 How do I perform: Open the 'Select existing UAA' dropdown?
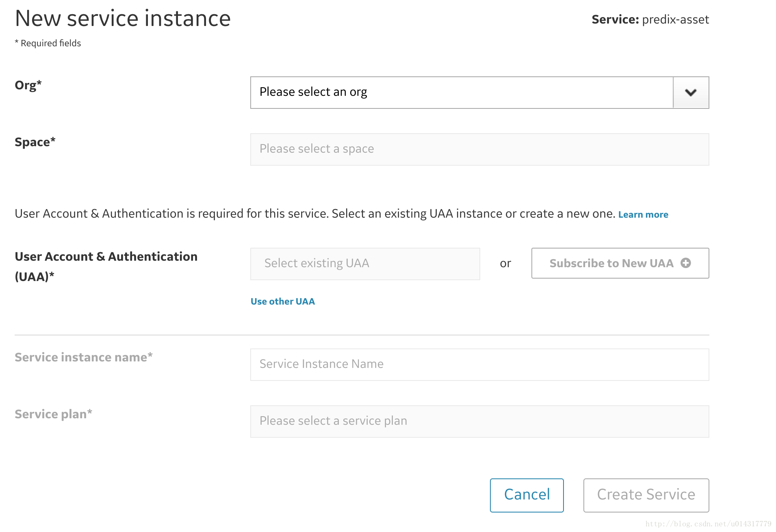coord(365,264)
